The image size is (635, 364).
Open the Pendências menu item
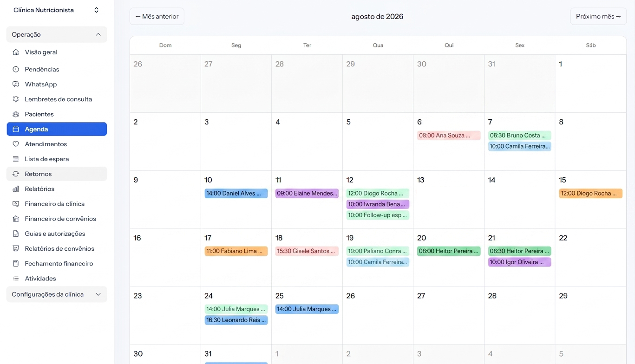click(x=57, y=69)
